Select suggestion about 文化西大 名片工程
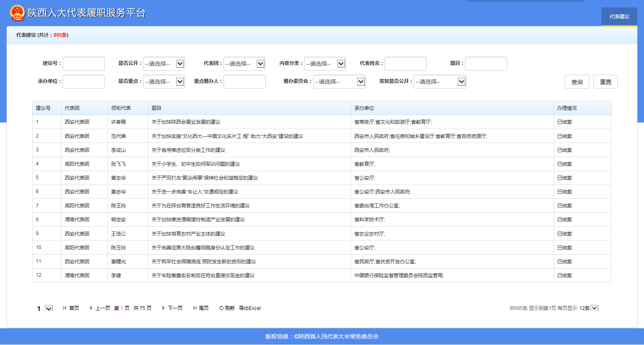Viewport: 644px width, 345px height. [322, 136]
